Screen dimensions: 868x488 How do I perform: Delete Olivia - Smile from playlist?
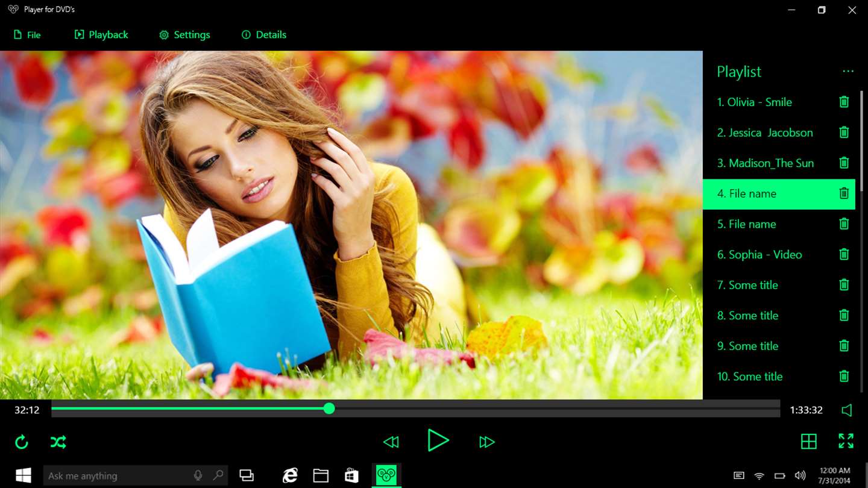point(844,102)
